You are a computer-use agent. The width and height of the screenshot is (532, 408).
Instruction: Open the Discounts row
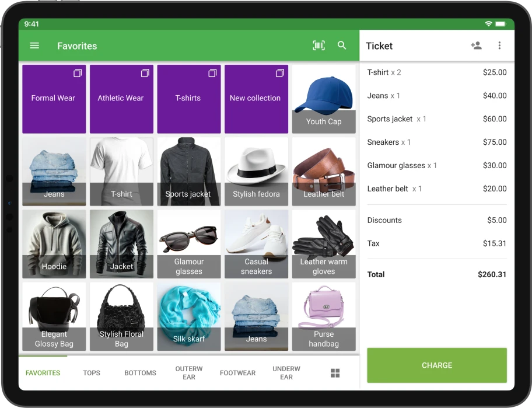click(x=436, y=220)
